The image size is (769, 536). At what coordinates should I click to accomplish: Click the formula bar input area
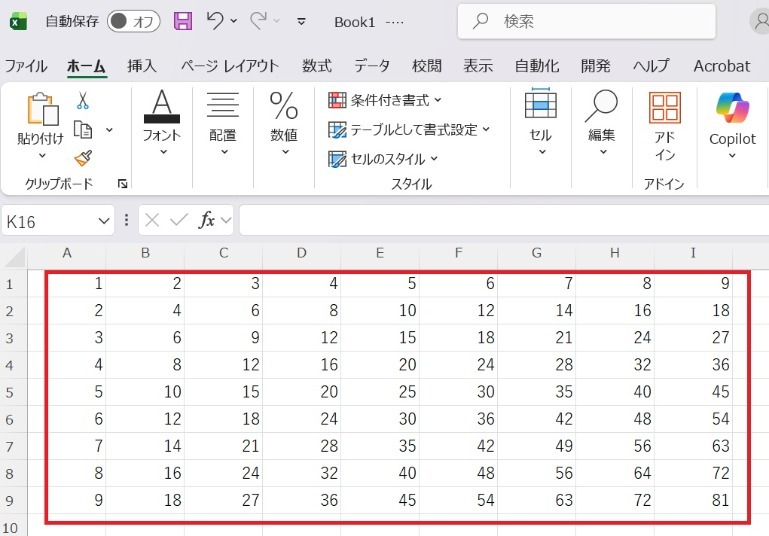(x=504, y=221)
